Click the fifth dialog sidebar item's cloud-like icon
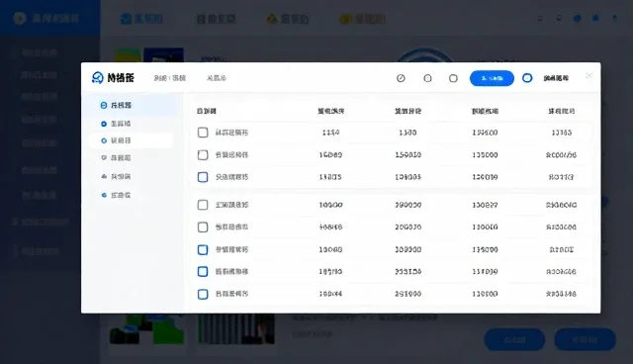Image resolution: width=633 pixels, height=364 pixels. pos(104,176)
